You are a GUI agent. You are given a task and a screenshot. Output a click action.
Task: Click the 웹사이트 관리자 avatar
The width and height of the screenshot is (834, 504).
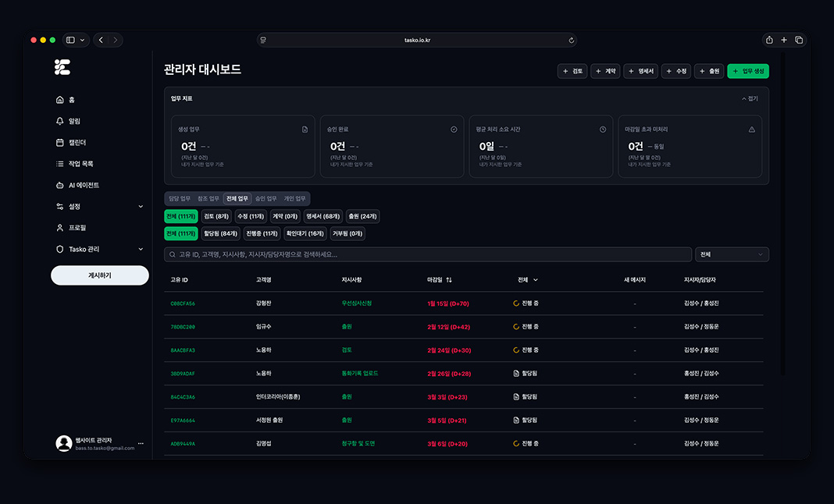point(64,443)
